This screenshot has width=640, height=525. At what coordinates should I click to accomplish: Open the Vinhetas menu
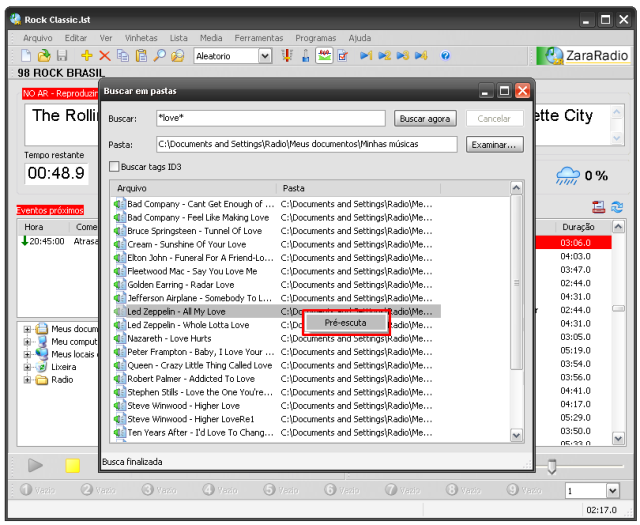click(141, 38)
